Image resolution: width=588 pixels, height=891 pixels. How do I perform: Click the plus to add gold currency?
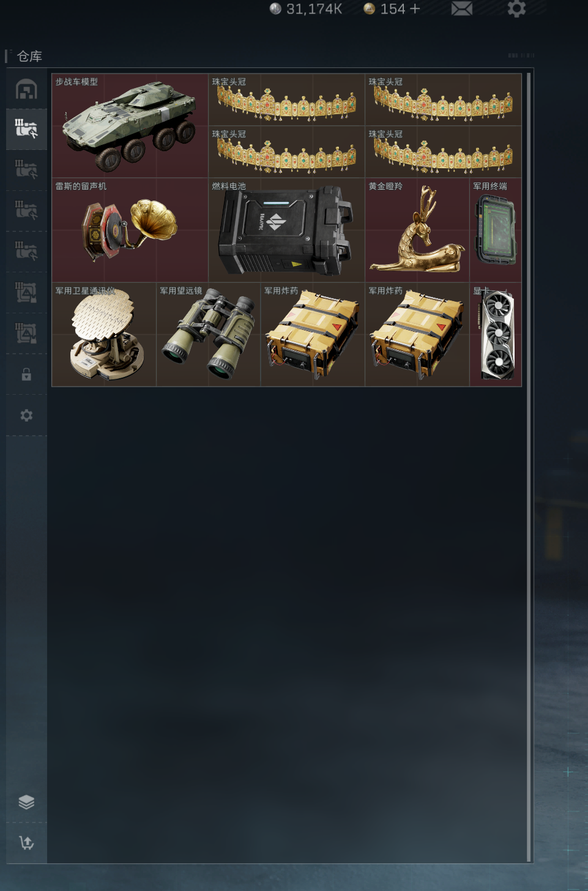pyautogui.click(x=415, y=9)
